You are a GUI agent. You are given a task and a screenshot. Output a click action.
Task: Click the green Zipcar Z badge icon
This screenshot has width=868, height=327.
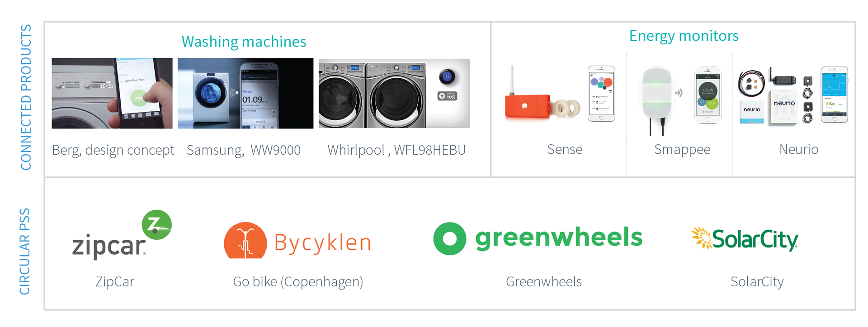pyautogui.click(x=157, y=224)
